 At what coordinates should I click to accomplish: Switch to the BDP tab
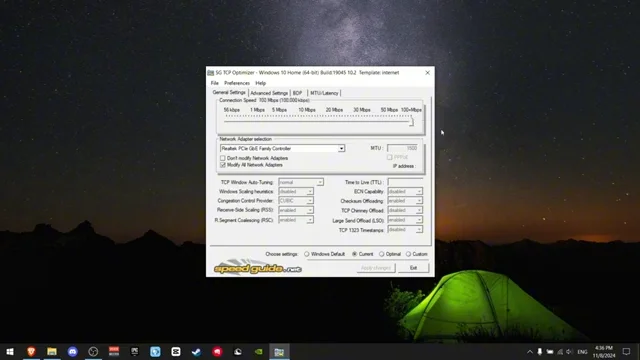pos(298,93)
